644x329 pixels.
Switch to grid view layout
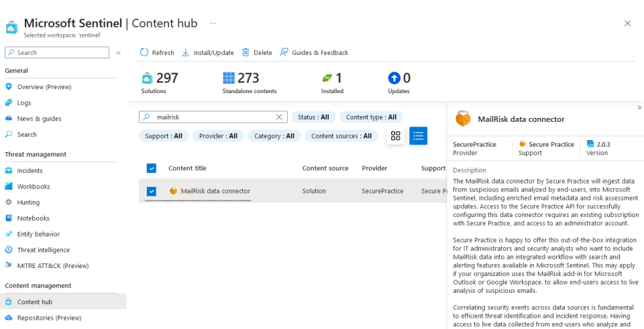pos(396,136)
